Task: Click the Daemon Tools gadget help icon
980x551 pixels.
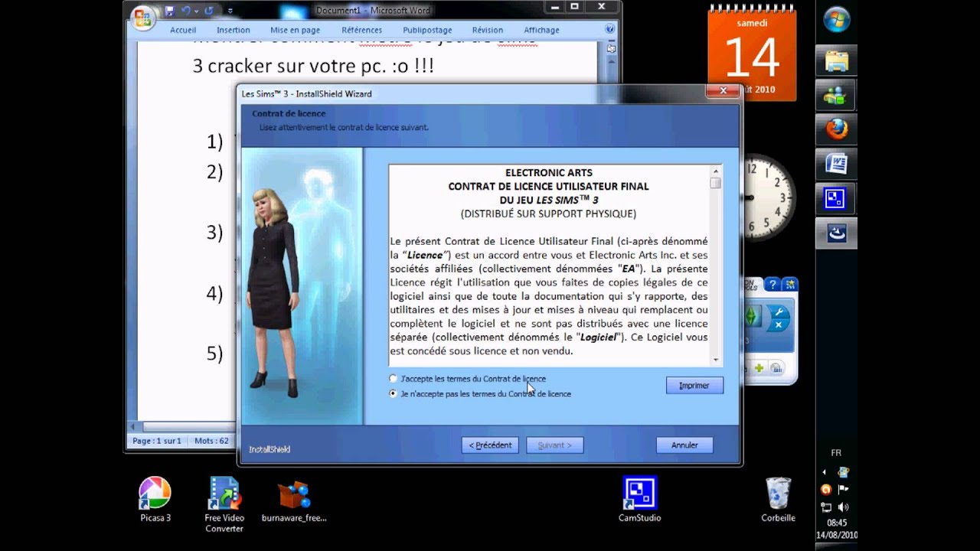Action: (773, 285)
